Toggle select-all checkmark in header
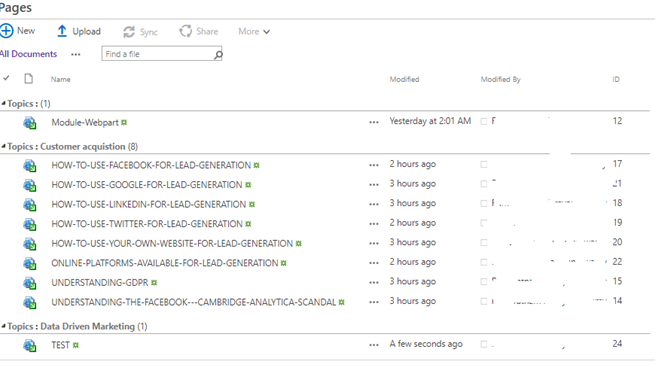Screen dimensions: 660x366 pos(6,78)
